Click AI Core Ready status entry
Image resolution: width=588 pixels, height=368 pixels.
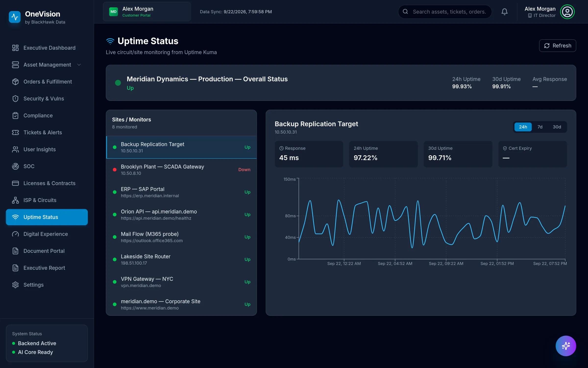(x=33, y=352)
